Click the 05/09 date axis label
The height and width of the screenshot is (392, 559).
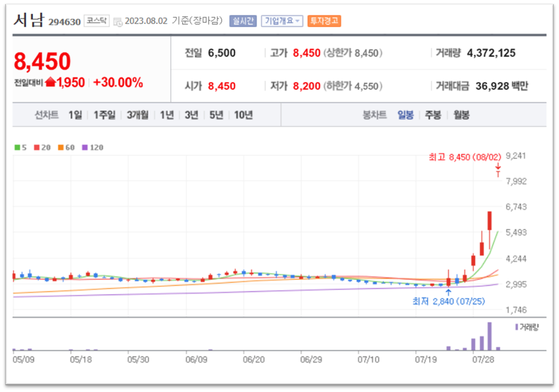(24, 359)
